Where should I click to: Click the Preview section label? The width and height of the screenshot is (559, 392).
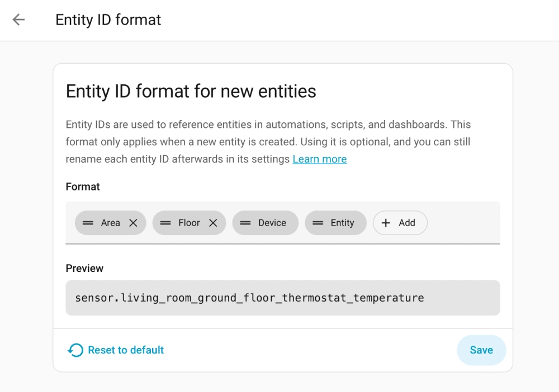click(x=84, y=268)
